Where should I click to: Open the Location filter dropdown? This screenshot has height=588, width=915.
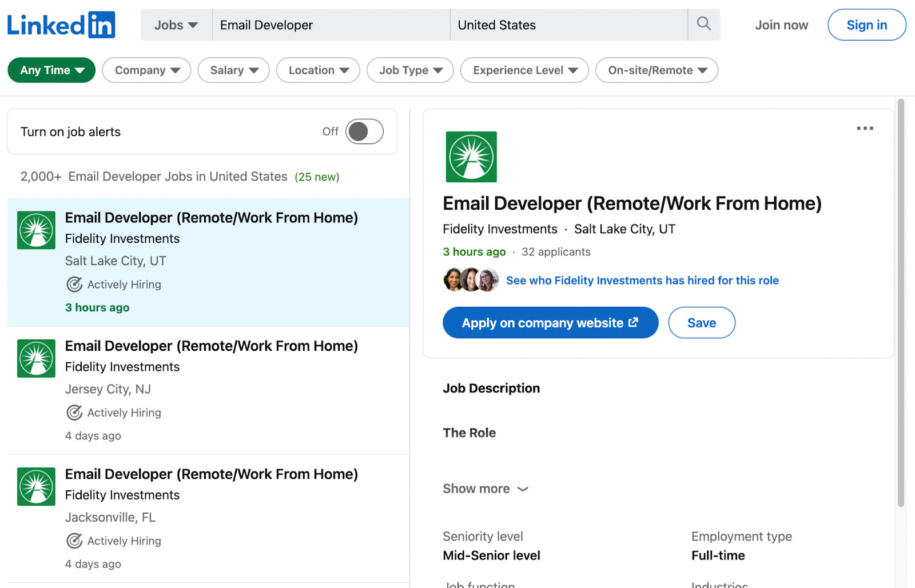click(x=318, y=70)
